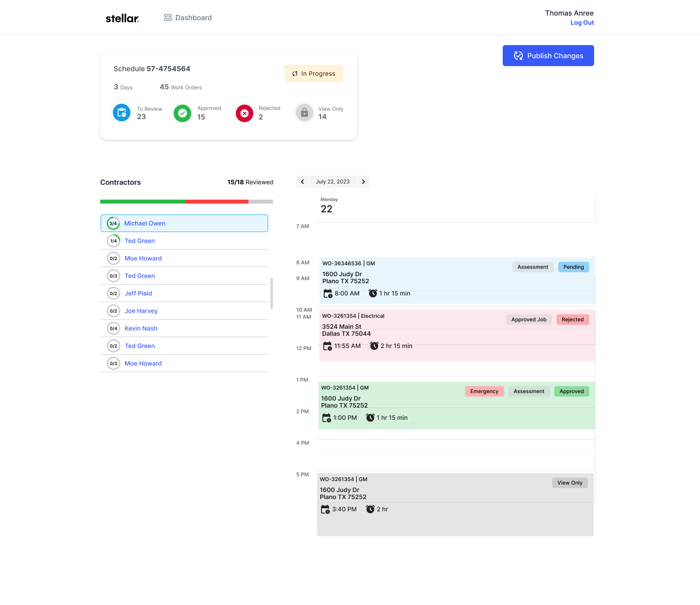Image resolution: width=700 pixels, height=605 pixels.
Task: Select the In Progress status badge
Action: [314, 74]
